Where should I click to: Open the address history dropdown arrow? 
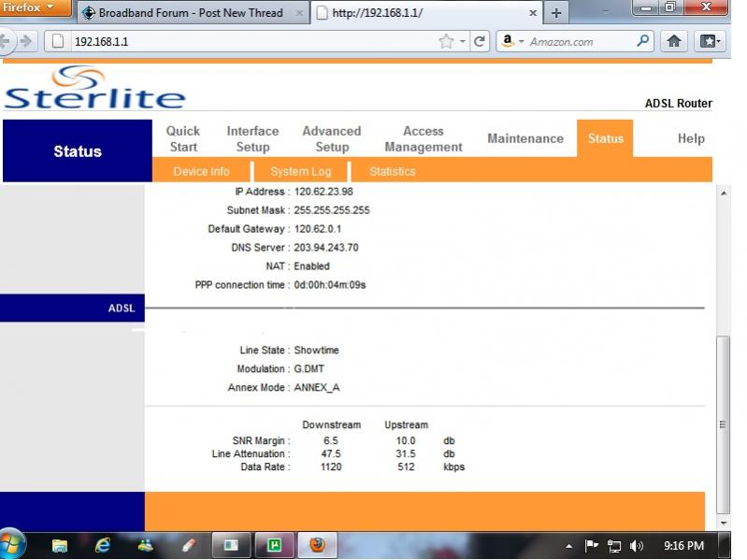pyautogui.click(x=463, y=41)
